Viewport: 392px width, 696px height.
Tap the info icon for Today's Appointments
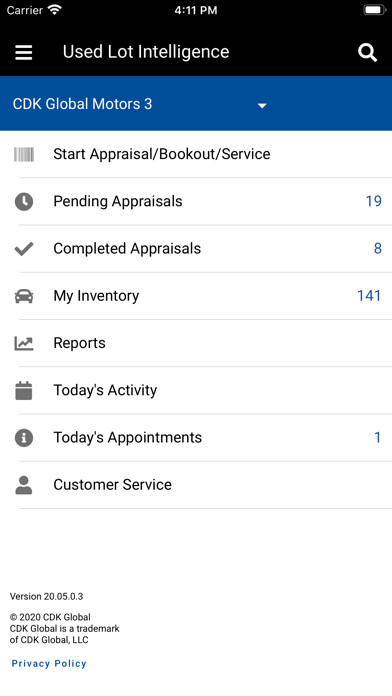24,438
